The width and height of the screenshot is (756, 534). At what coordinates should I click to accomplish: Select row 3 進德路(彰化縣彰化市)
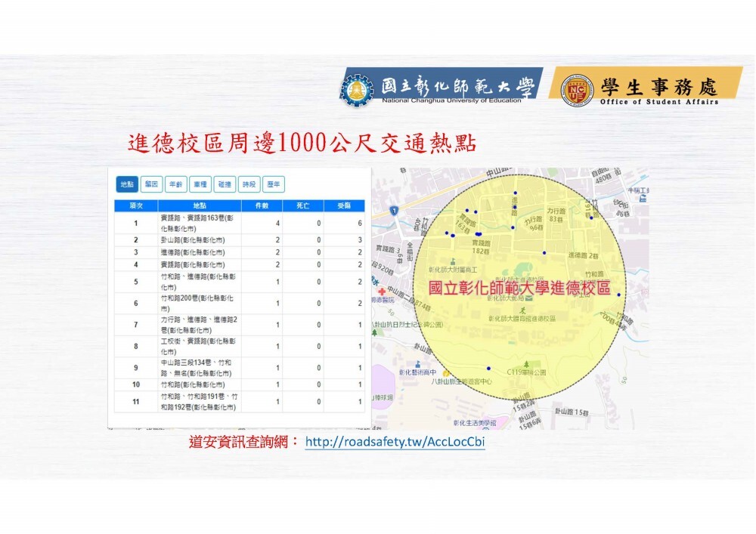tap(239, 252)
